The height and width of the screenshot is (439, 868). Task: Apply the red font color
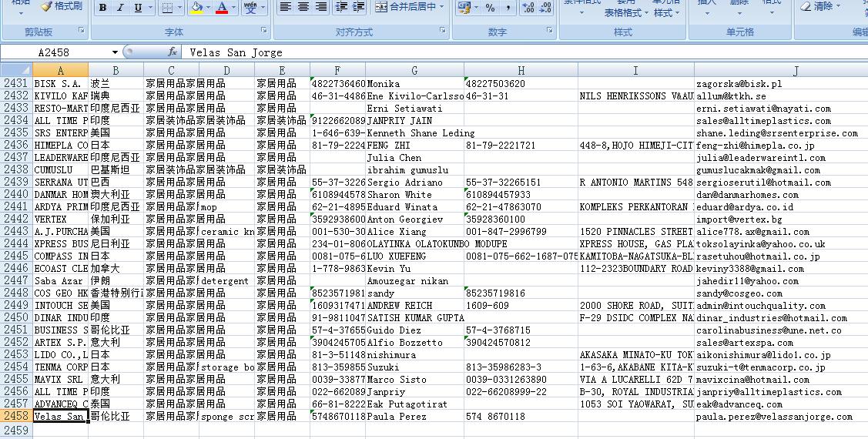pos(222,7)
